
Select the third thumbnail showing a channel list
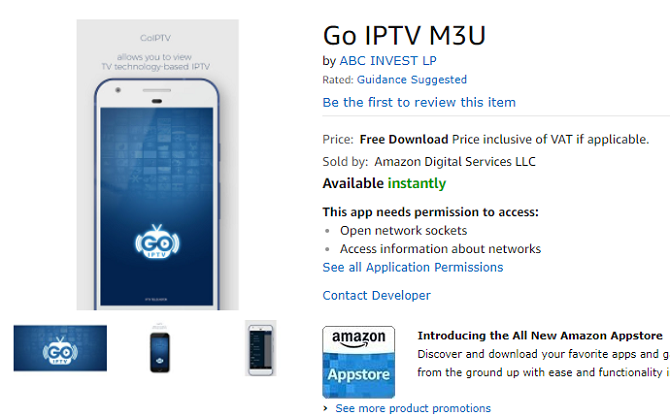(260, 348)
